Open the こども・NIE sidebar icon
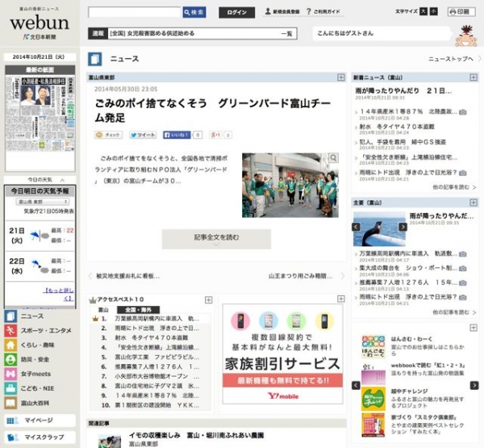484x448 pixels. [10, 388]
